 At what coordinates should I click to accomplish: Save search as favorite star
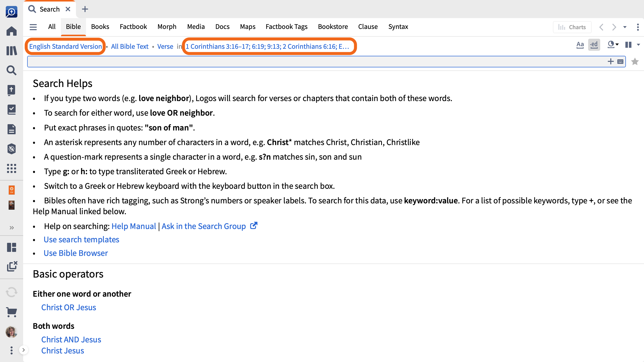(635, 62)
